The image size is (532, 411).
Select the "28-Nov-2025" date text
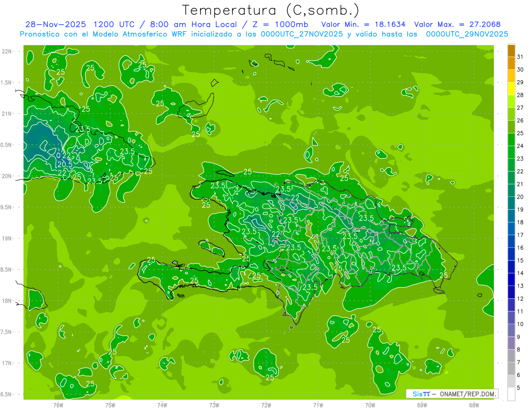point(55,24)
